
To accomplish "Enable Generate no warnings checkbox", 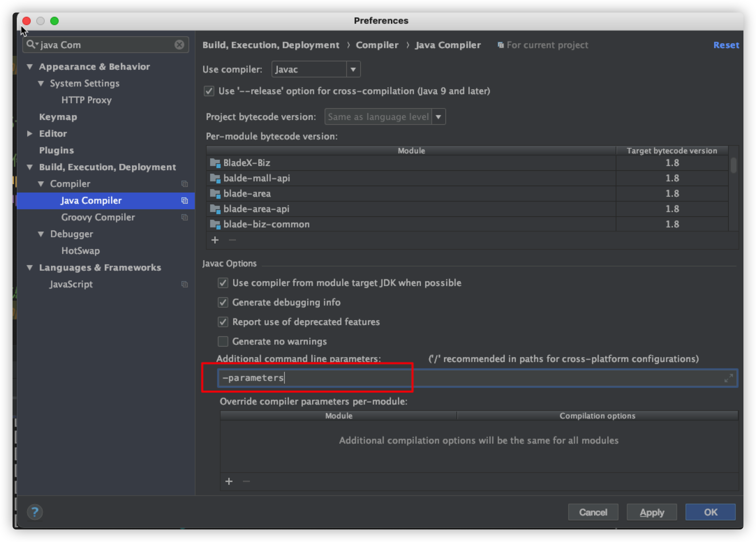I will [x=223, y=341].
